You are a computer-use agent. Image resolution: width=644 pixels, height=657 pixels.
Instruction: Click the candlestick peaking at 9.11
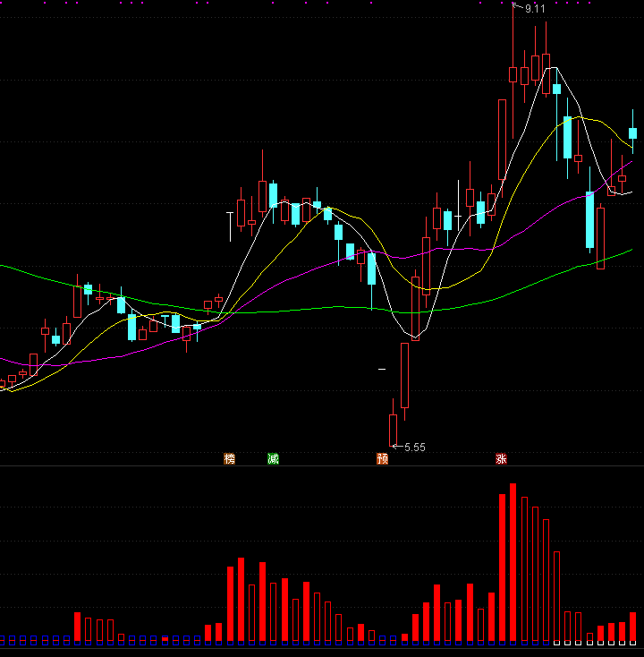click(513, 72)
